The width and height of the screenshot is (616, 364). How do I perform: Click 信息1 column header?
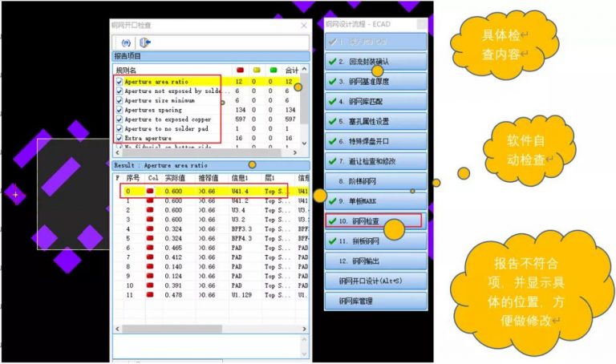coord(240,178)
